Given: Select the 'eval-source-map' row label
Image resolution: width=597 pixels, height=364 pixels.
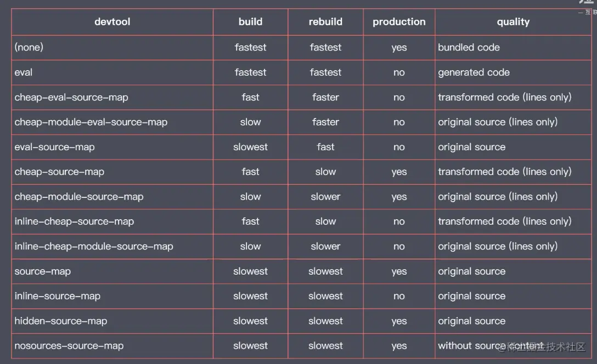Looking at the screenshot, I should coord(54,147).
